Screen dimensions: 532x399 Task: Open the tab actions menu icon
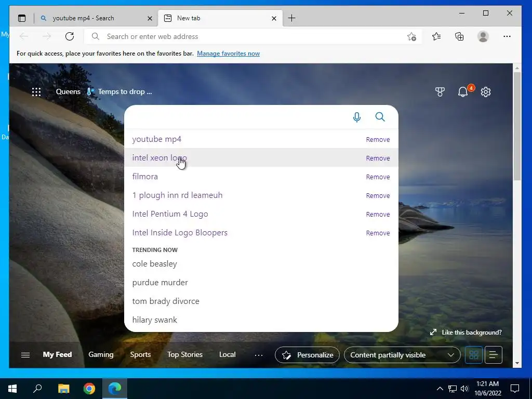coord(22,18)
